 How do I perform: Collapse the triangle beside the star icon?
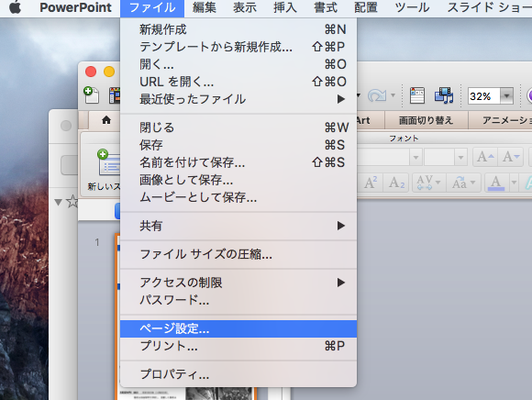click(58, 203)
